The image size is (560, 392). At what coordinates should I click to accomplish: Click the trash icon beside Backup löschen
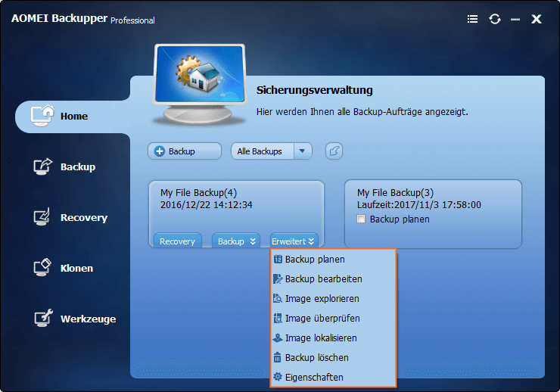pyautogui.click(x=278, y=357)
